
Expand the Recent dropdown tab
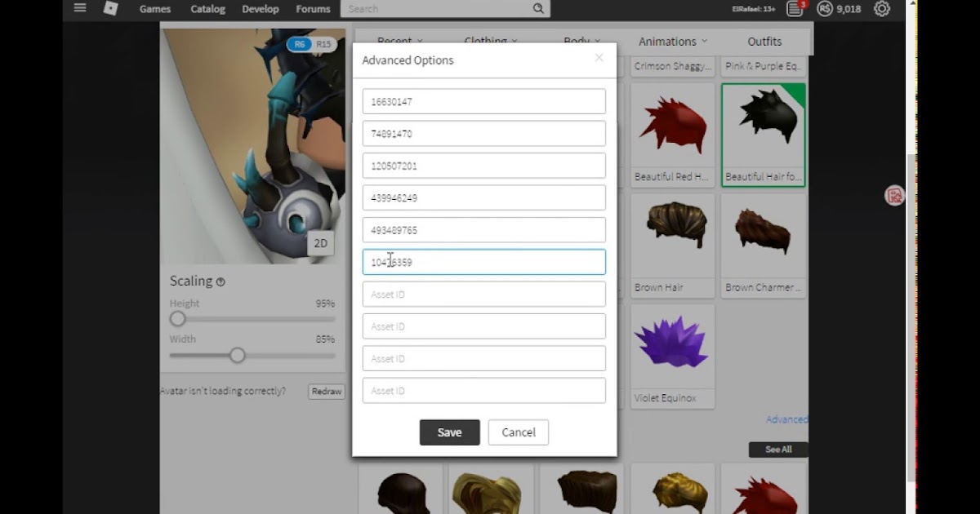(400, 41)
